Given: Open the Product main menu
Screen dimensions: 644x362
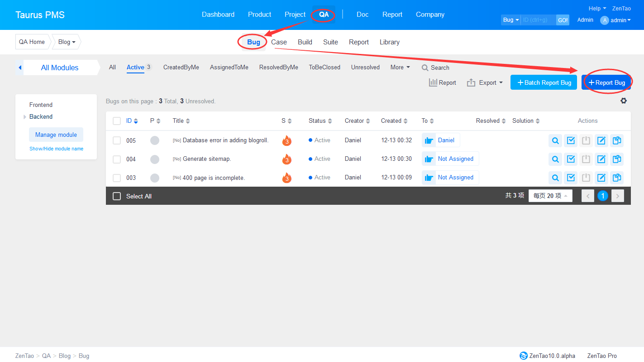Looking at the screenshot, I should click(259, 14).
